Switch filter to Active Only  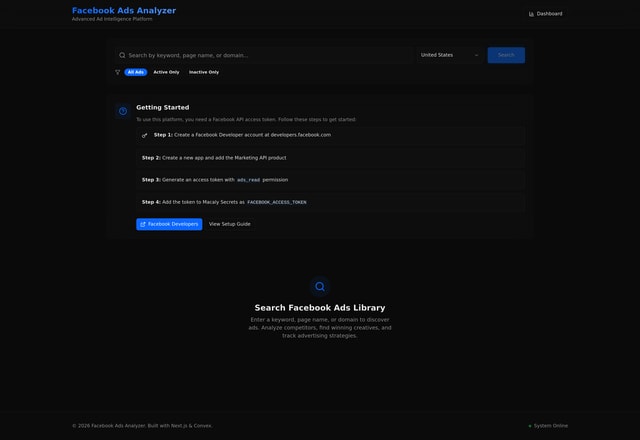(166, 72)
